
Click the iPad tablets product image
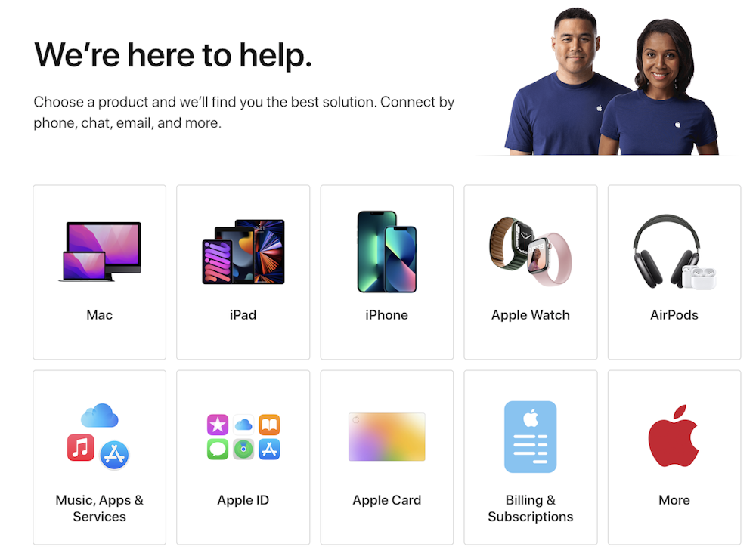tap(243, 252)
